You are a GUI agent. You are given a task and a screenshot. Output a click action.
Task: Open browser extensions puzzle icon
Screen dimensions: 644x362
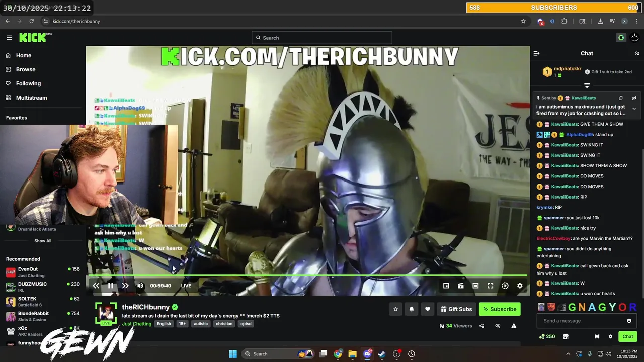(x=564, y=21)
